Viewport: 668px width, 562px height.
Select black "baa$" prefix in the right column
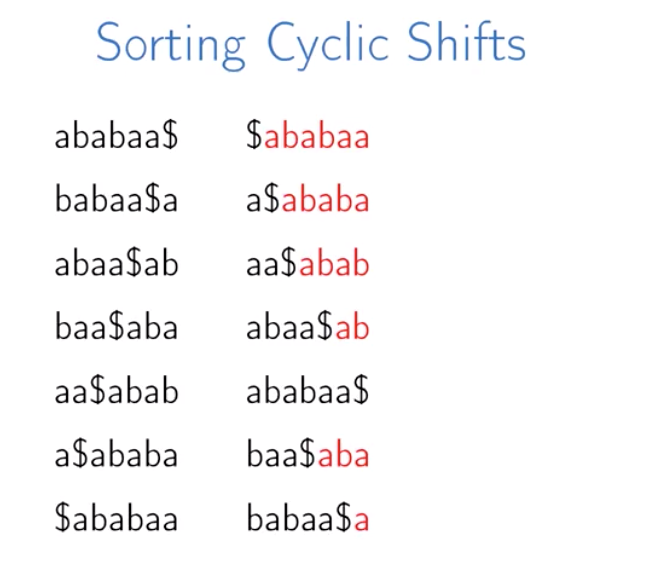coord(281,456)
